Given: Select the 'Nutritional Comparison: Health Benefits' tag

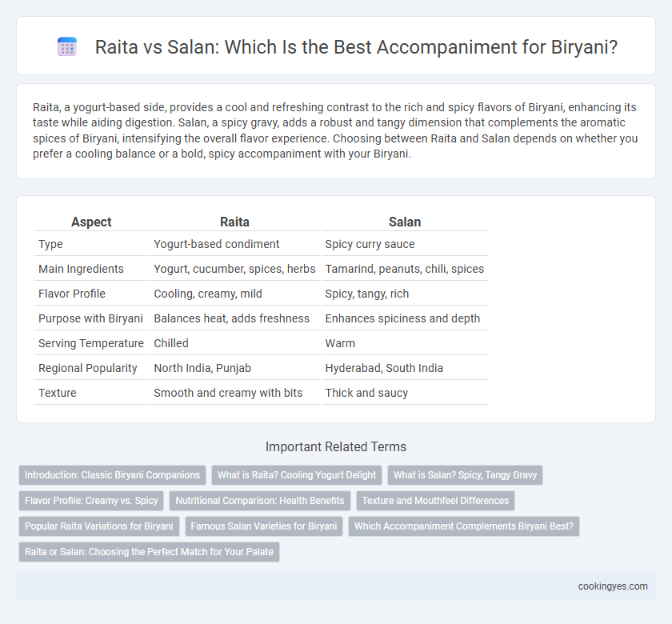Looking at the screenshot, I should pyautogui.click(x=260, y=501).
